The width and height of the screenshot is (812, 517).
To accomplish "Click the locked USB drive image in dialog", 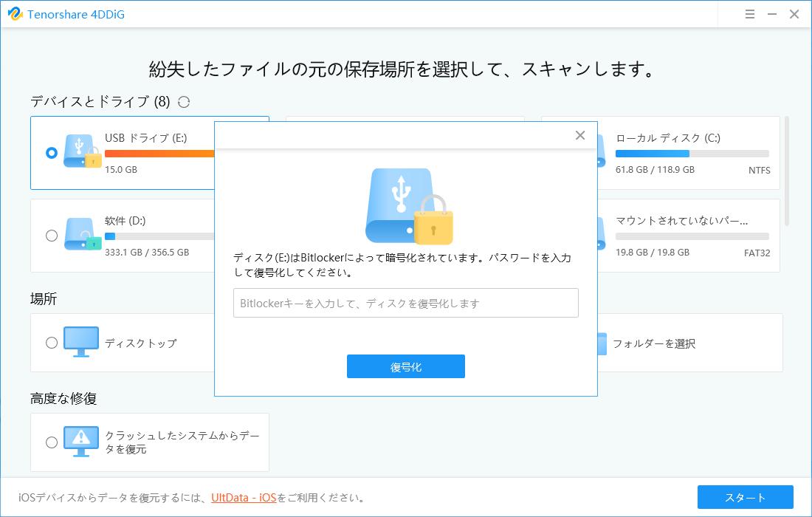I will tap(409, 207).
